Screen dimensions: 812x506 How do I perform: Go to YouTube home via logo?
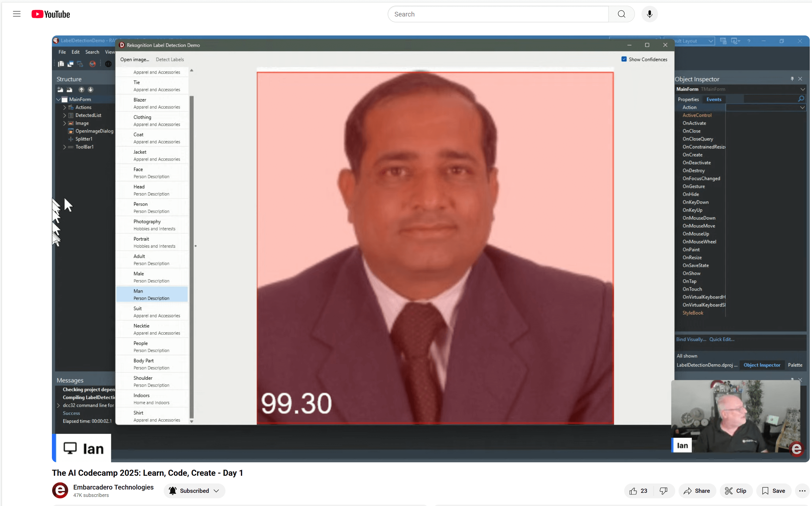(51, 14)
